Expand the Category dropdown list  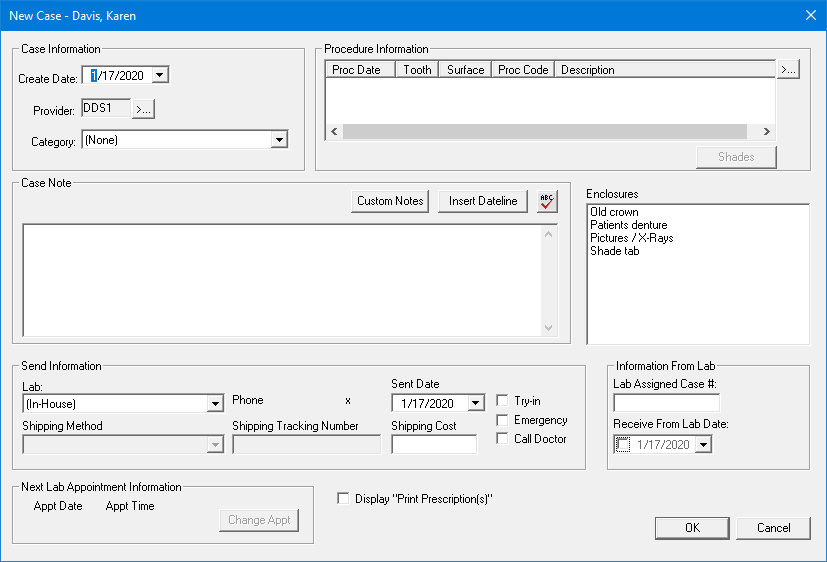click(x=279, y=140)
